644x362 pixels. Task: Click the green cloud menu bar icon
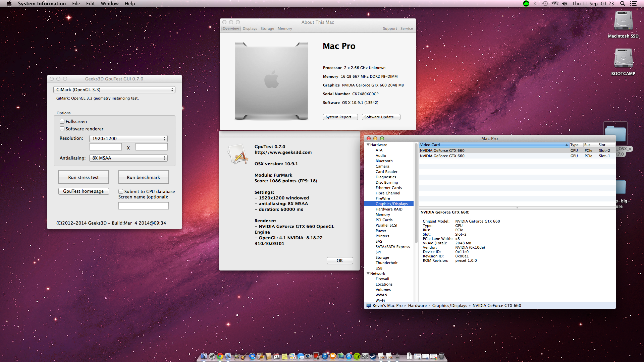(526, 4)
